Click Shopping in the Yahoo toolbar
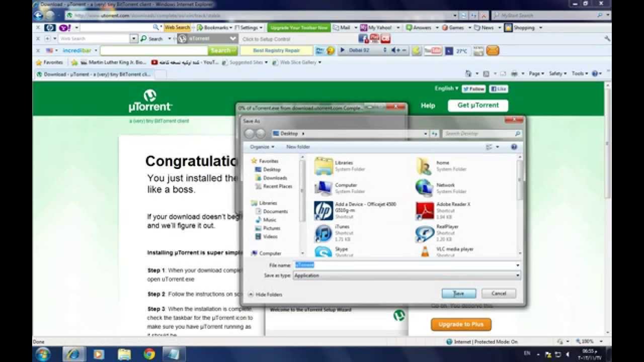Image resolution: width=644 pixels, height=362 pixels. pos(520,28)
